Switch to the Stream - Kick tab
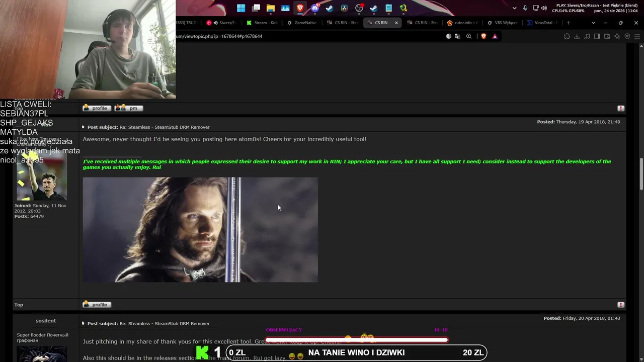This screenshot has height=362, width=644. (x=262, y=23)
